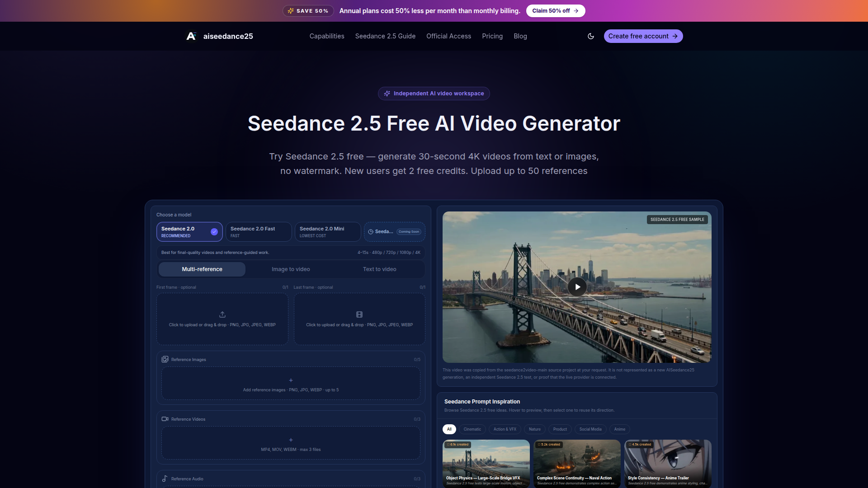Select Anime Trailer prompt thumbnail
This screenshot has height=488, width=868.
pyautogui.click(x=668, y=464)
